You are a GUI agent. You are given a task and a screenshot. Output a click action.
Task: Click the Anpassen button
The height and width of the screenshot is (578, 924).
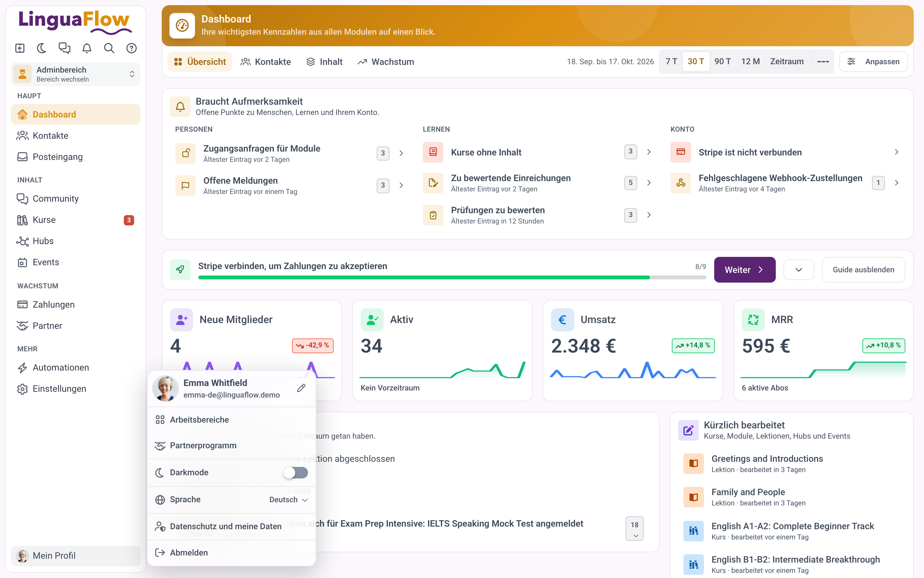click(x=874, y=62)
